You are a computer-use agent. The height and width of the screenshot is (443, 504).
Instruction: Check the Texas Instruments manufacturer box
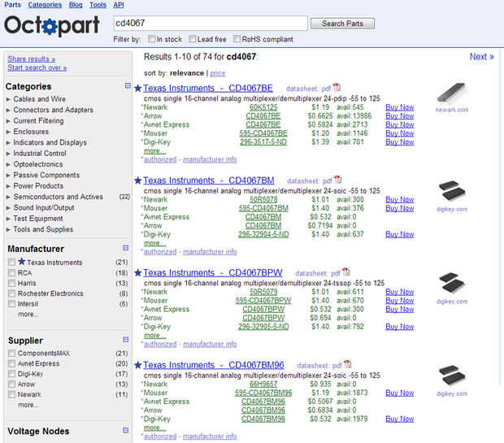pyautogui.click(x=11, y=263)
